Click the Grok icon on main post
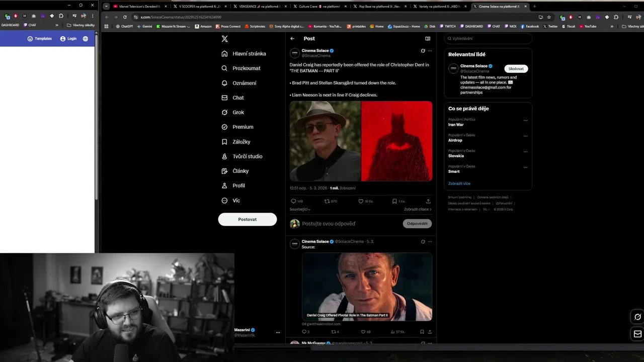 423,51
